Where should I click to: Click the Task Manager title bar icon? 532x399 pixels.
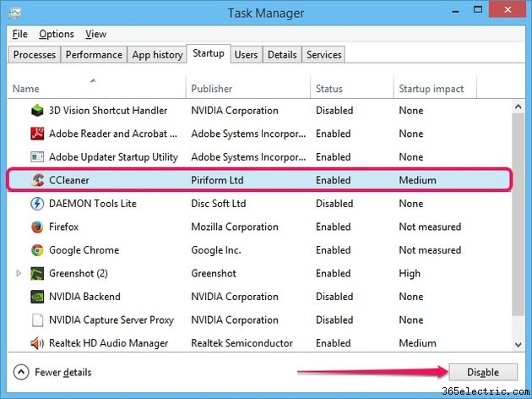click(15, 14)
